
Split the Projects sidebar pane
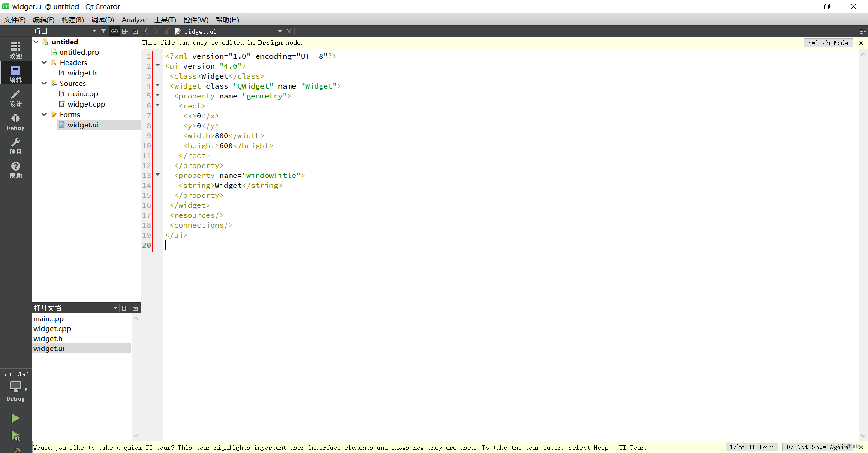click(125, 31)
